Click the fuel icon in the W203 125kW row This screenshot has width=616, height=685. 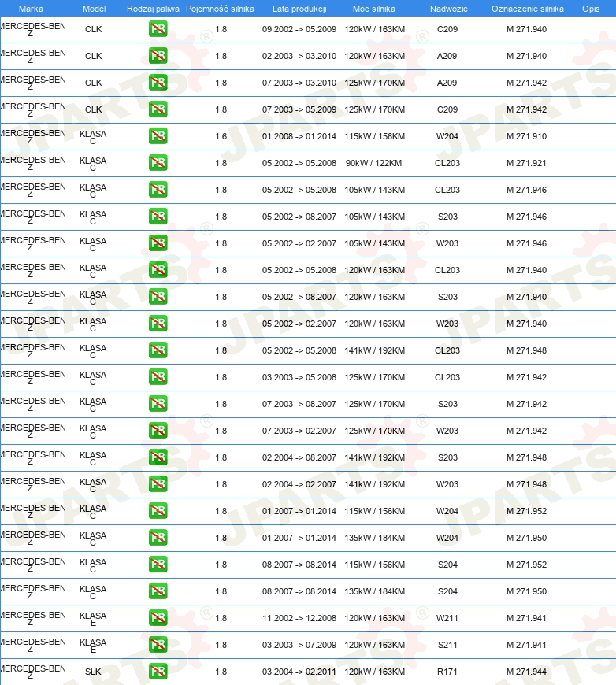click(158, 431)
